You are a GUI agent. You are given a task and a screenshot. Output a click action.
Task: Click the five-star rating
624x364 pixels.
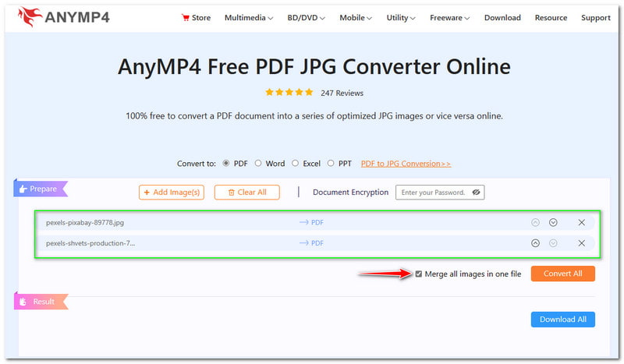289,92
